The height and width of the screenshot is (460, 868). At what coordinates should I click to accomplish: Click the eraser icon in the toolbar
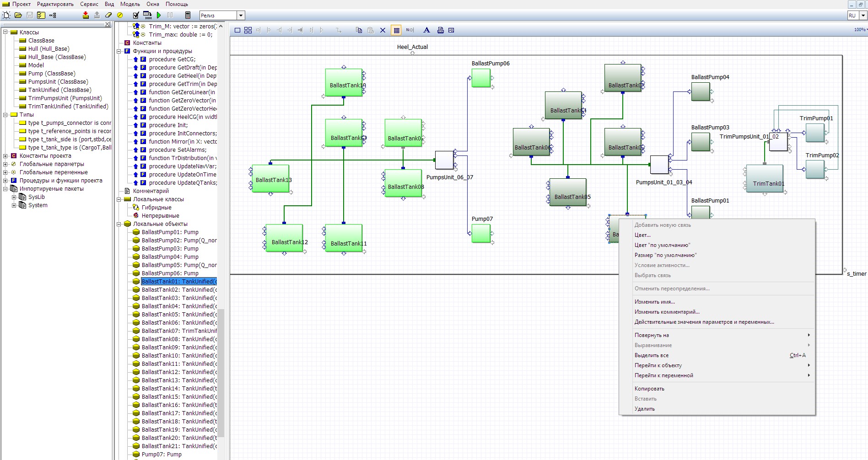pyautogui.click(x=108, y=15)
